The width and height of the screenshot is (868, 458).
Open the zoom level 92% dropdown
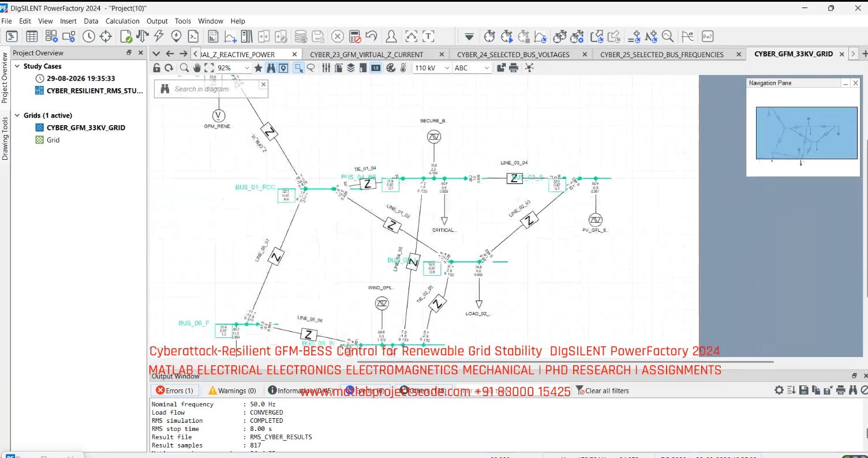[246, 68]
